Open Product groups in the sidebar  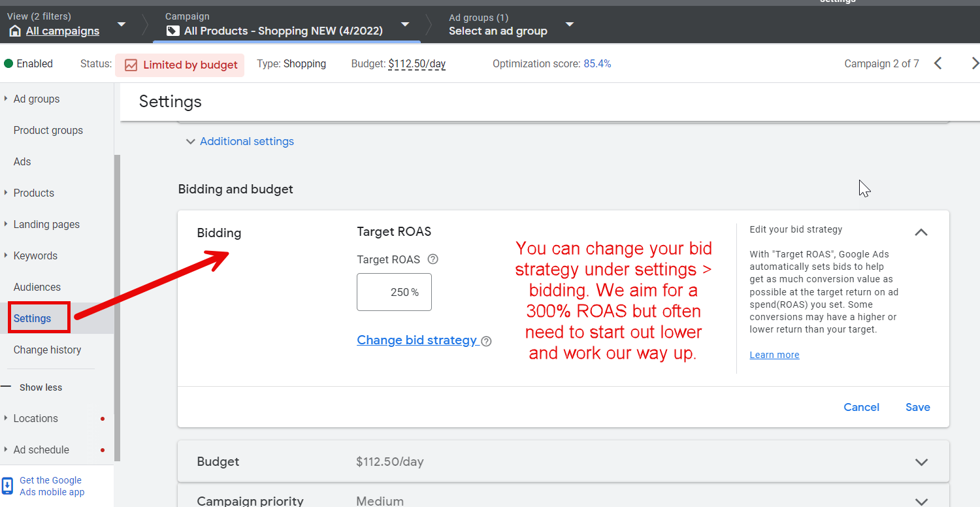pyautogui.click(x=48, y=130)
